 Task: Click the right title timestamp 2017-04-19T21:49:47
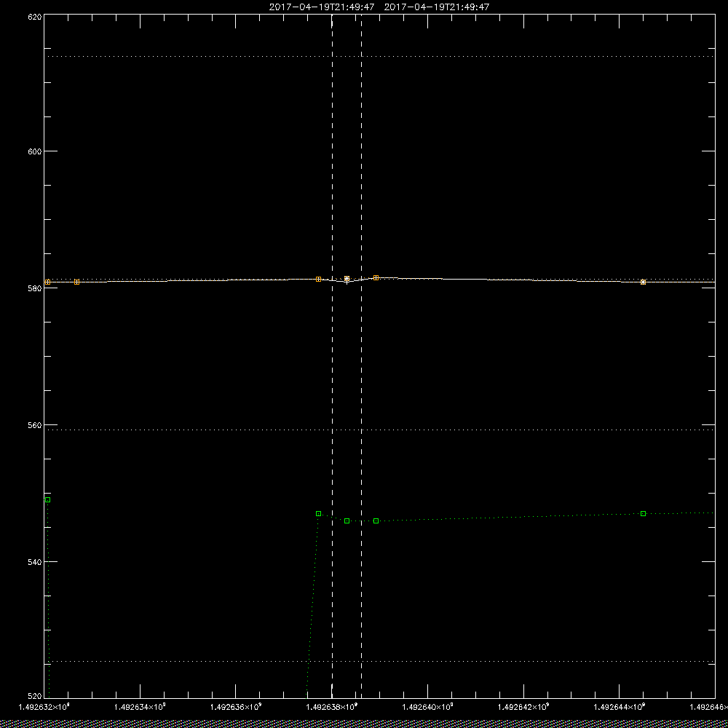tap(437, 7)
